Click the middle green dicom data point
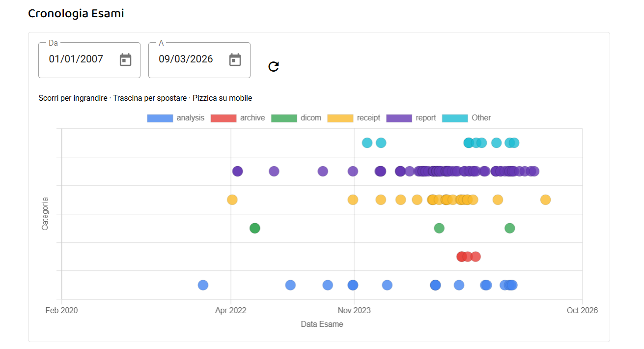Screen dimensions: 644x349 [439, 228]
